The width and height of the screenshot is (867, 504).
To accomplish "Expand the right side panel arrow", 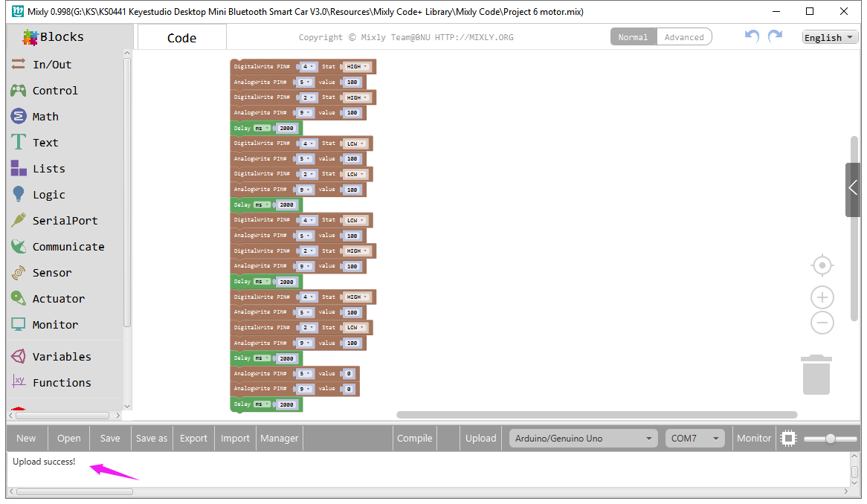I will click(x=853, y=189).
